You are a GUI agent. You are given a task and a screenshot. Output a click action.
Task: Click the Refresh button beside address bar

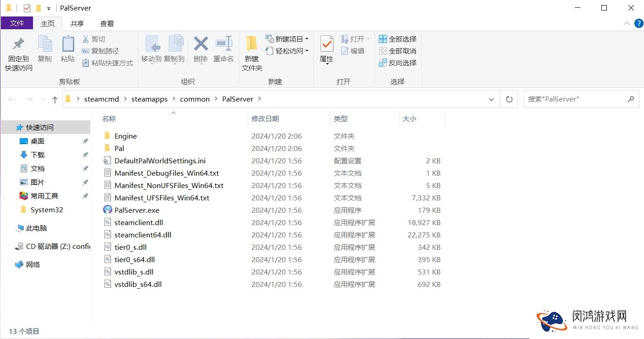(509, 99)
